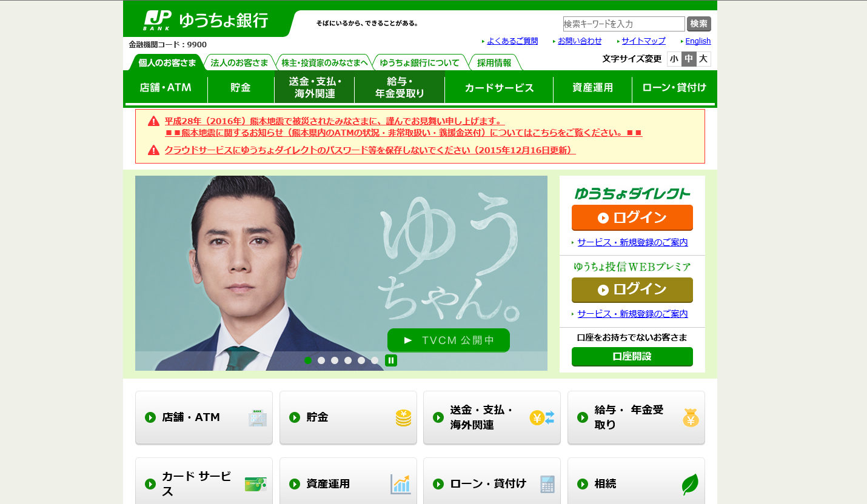This screenshot has width=867, height=504.
Task: Click the ゆうちょダイレクト logo
Action: (x=632, y=193)
